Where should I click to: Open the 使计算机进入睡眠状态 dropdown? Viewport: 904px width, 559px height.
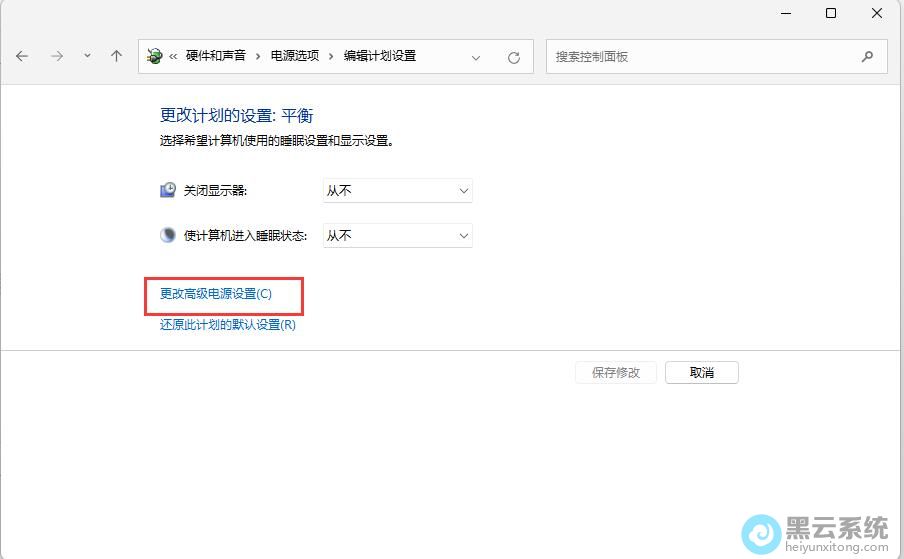[x=397, y=235]
